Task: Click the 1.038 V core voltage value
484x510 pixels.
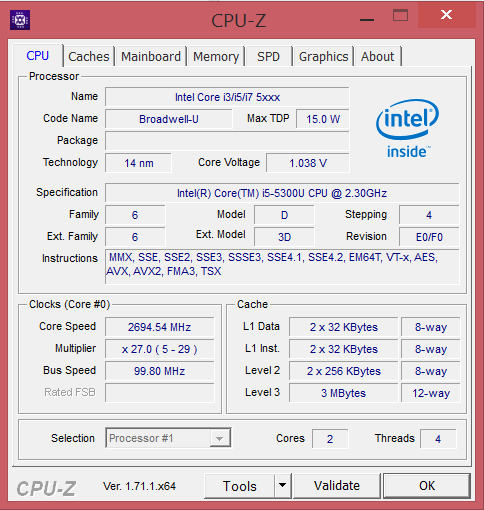Action: click(308, 163)
